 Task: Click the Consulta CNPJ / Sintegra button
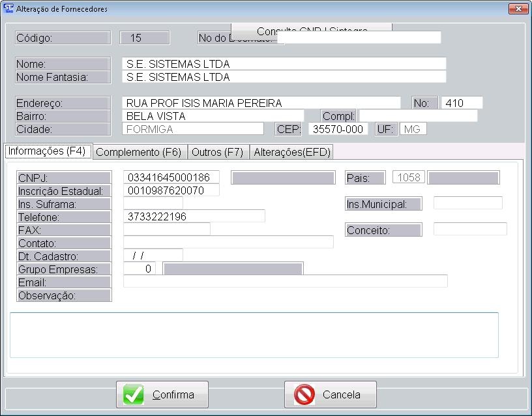point(312,28)
